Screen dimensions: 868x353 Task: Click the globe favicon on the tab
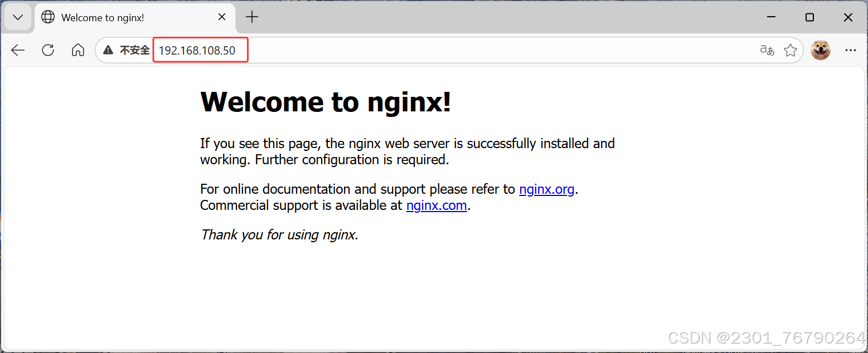pyautogui.click(x=49, y=17)
